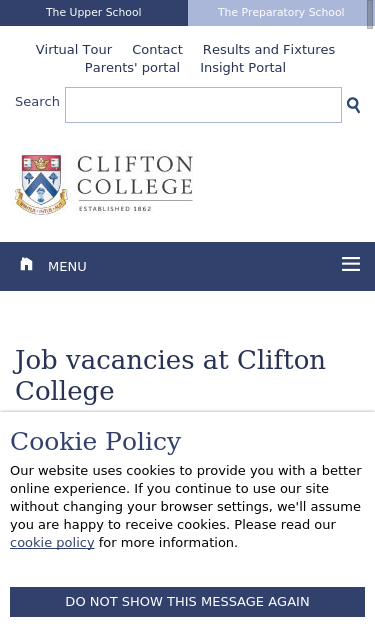Viewport: 375px width, 627px height.
Task: Click the magnifying glass search icon
Action: (353, 105)
